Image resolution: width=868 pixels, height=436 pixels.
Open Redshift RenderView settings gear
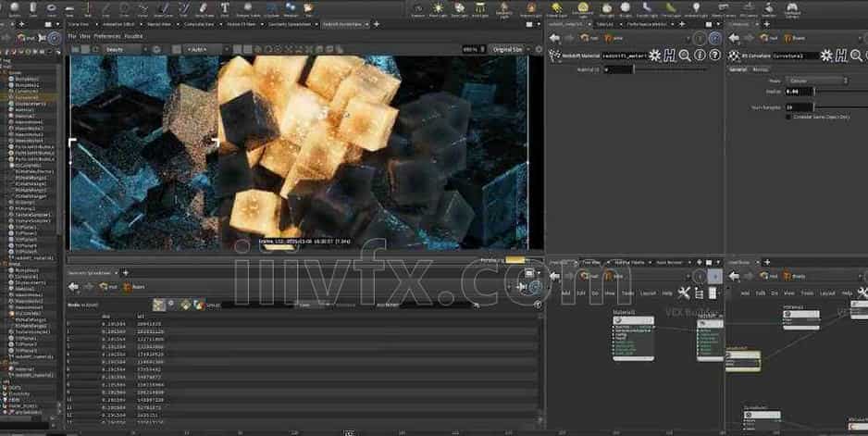click(539, 49)
